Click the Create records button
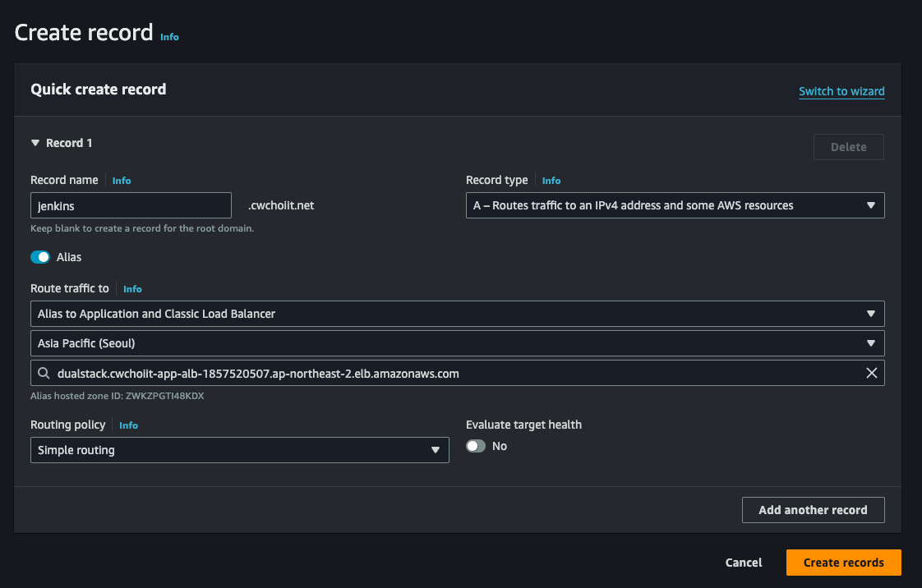The width and height of the screenshot is (922, 588). pos(844,563)
